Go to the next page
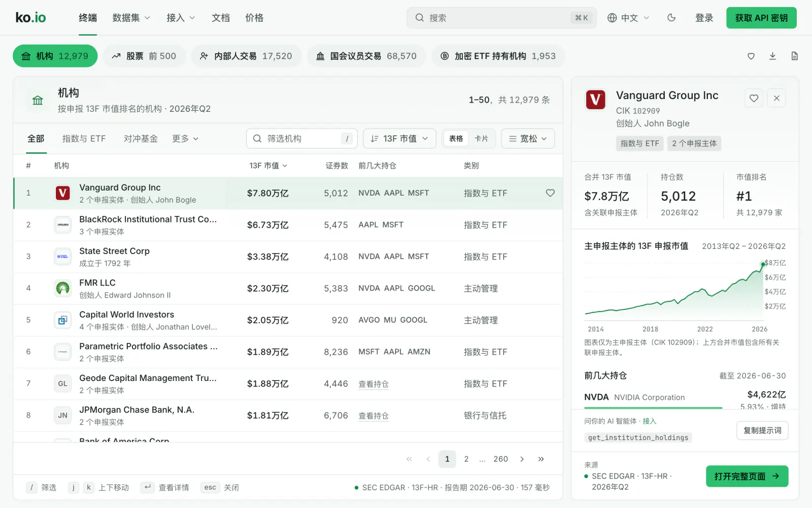The height and width of the screenshot is (508, 812). [x=522, y=459]
